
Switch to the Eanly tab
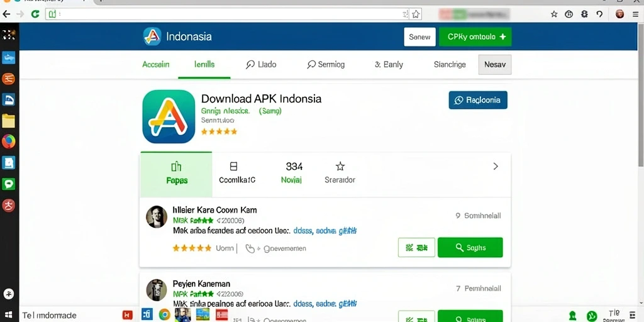click(389, 65)
